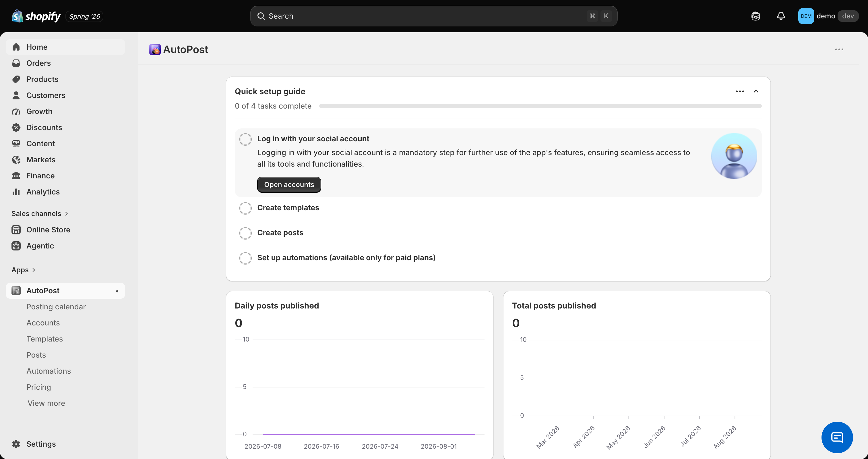Open the Sidekick assistant icon
Image resolution: width=868 pixels, height=459 pixels.
click(755, 16)
